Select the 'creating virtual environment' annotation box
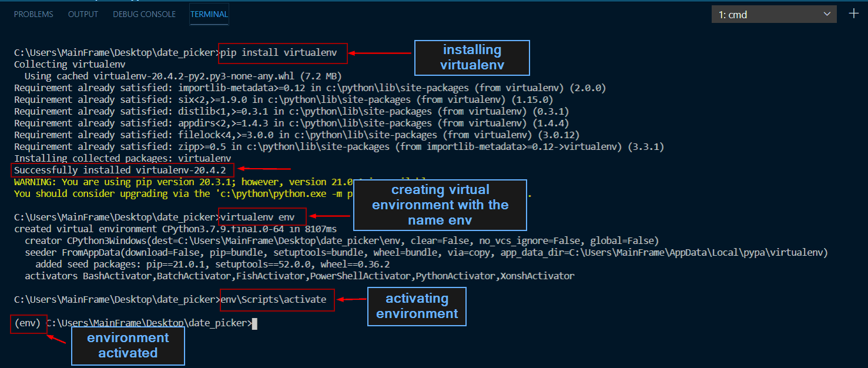 coord(440,205)
